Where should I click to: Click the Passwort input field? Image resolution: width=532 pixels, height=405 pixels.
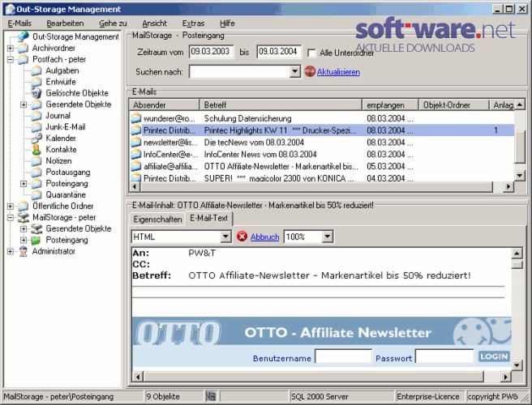(444, 356)
